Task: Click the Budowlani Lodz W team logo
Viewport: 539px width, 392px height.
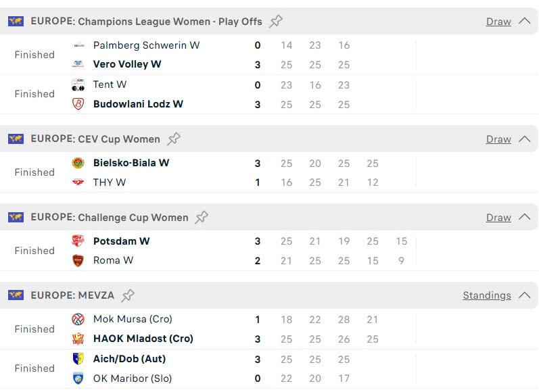Action: (x=78, y=104)
